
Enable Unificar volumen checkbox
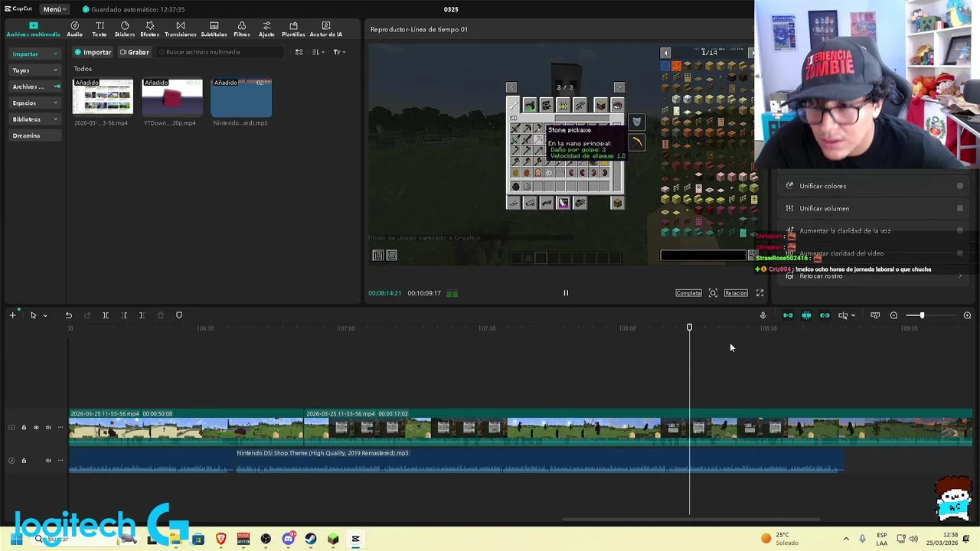[x=960, y=208]
